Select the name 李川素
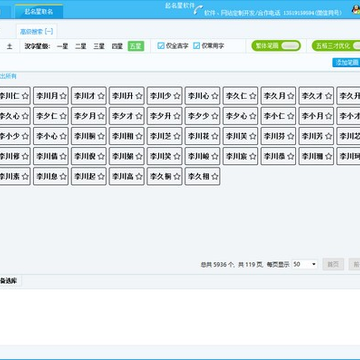Screen dimensions: 360x360 point(14,176)
